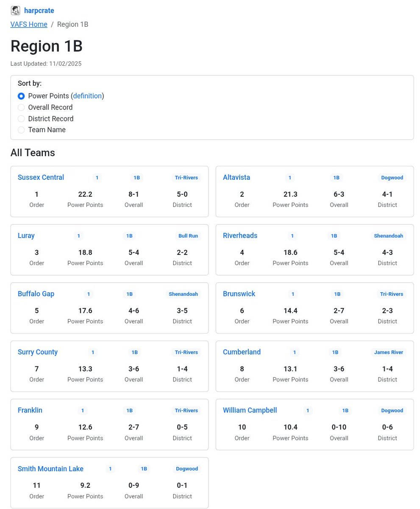Click class 1 badge on Franklin card
This screenshot has height=509, width=420.
click(83, 411)
